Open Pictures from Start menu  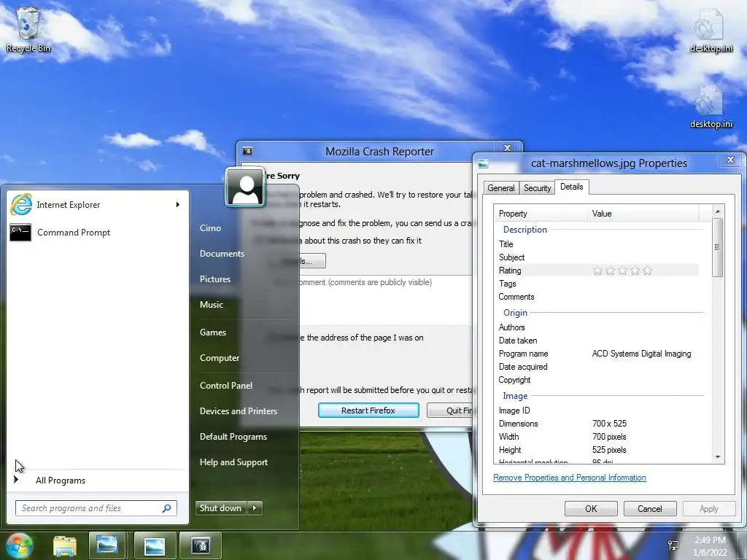(215, 279)
